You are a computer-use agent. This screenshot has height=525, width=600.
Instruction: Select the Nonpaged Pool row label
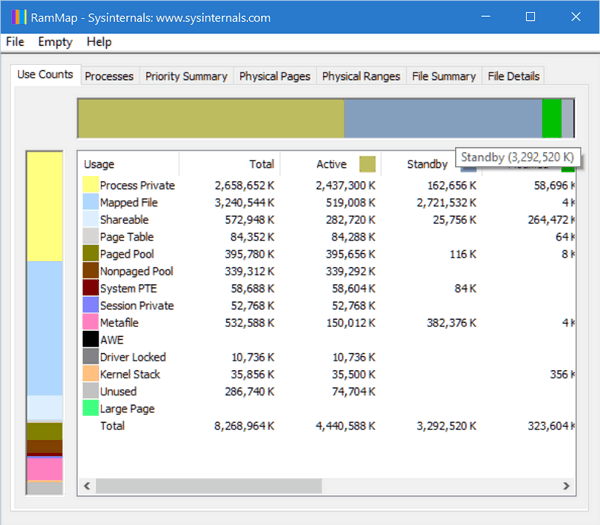(x=137, y=271)
